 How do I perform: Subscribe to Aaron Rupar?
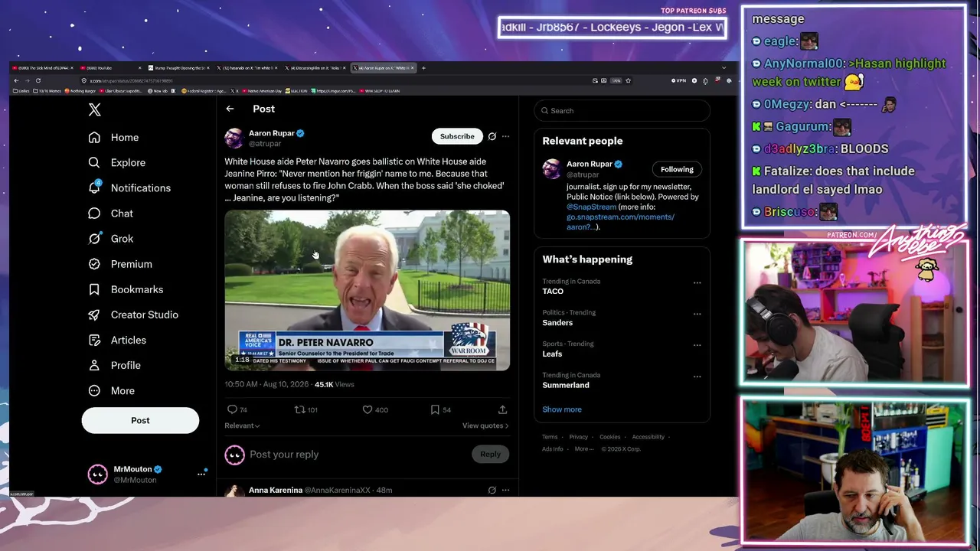click(457, 136)
